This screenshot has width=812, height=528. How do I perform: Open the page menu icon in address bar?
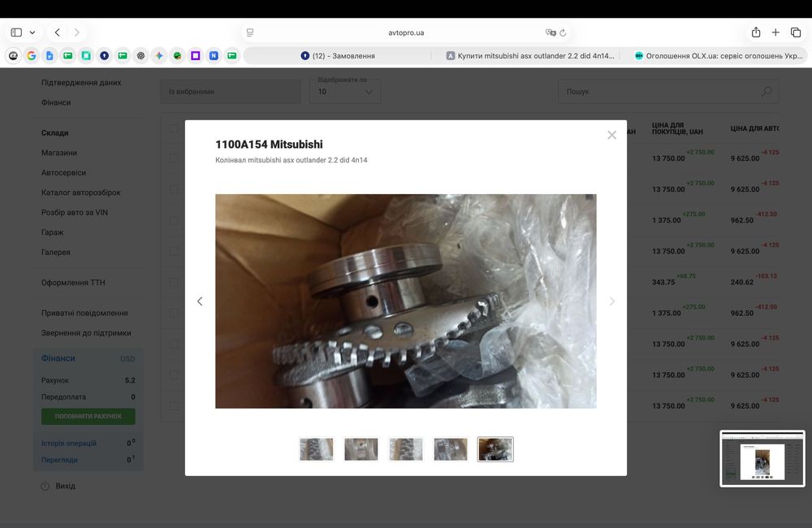(x=250, y=32)
